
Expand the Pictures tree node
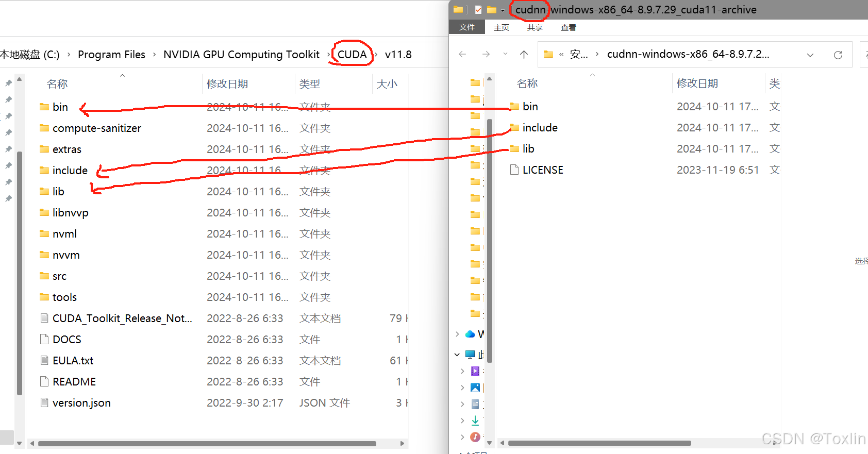click(x=462, y=388)
